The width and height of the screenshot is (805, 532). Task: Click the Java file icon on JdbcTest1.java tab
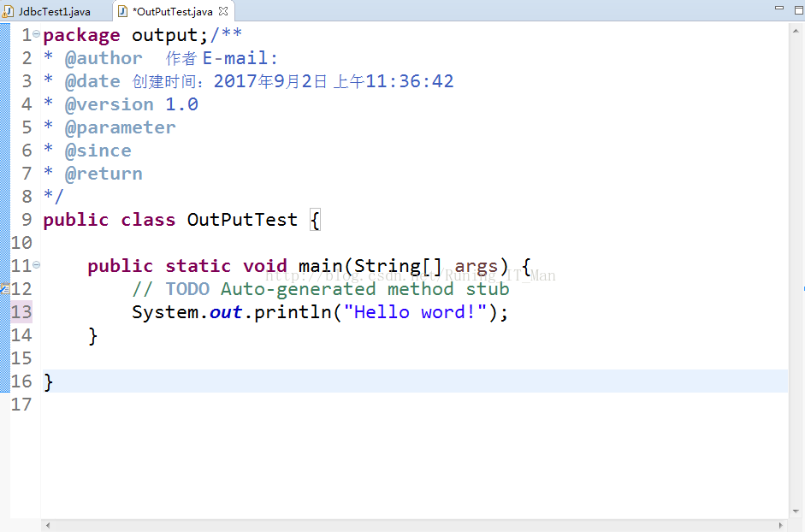point(9,11)
